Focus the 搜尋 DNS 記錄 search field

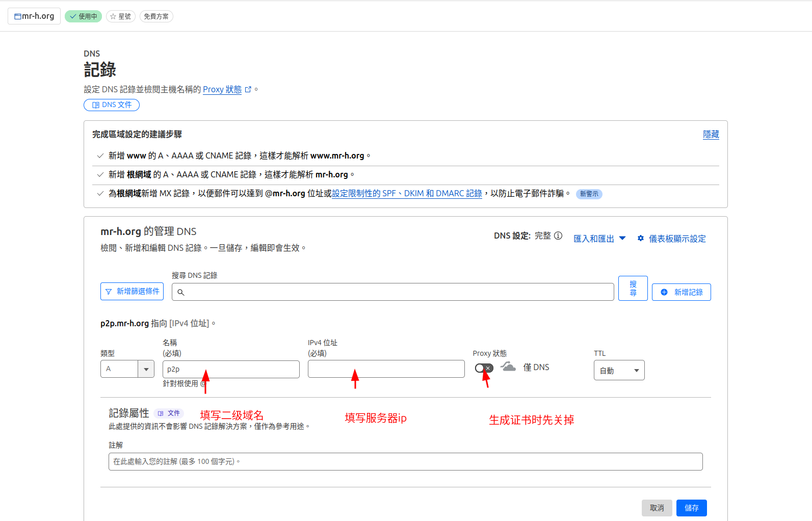pos(393,292)
